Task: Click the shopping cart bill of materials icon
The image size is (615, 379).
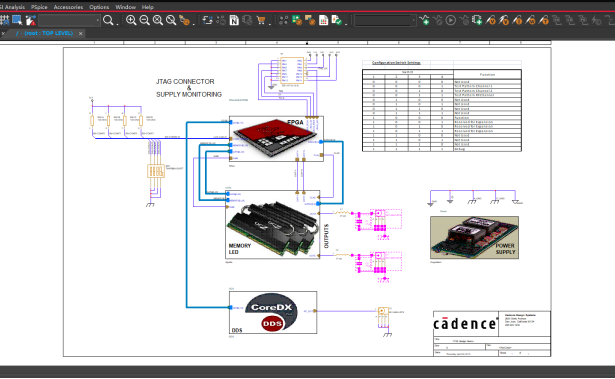Action: click(x=261, y=20)
